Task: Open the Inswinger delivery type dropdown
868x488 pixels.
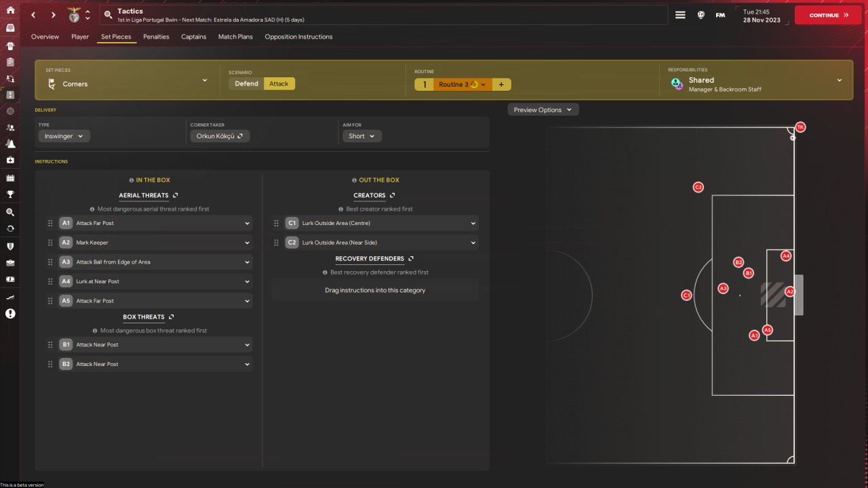Action: pyautogui.click(x=64, y=136)
